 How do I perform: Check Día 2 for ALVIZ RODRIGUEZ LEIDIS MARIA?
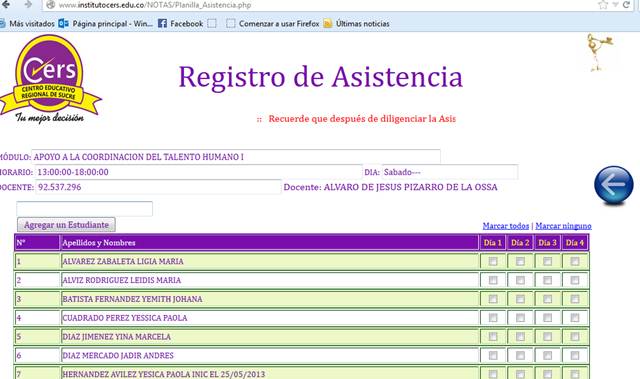[520, 280]
